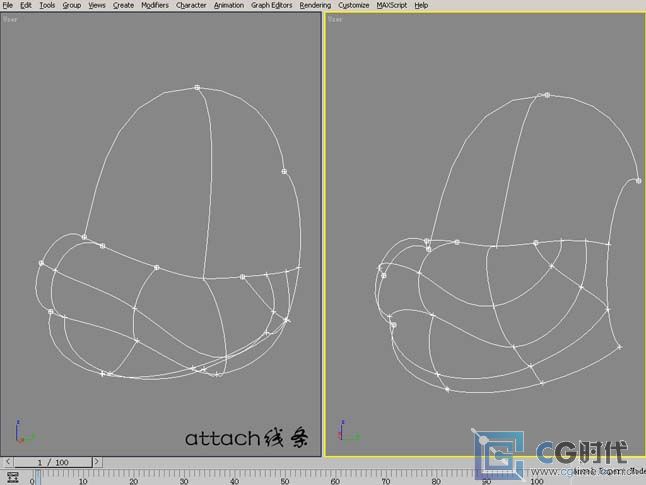Open the MAXScript menu
This screenshot has width=646, height=485.
pos(391,5)
